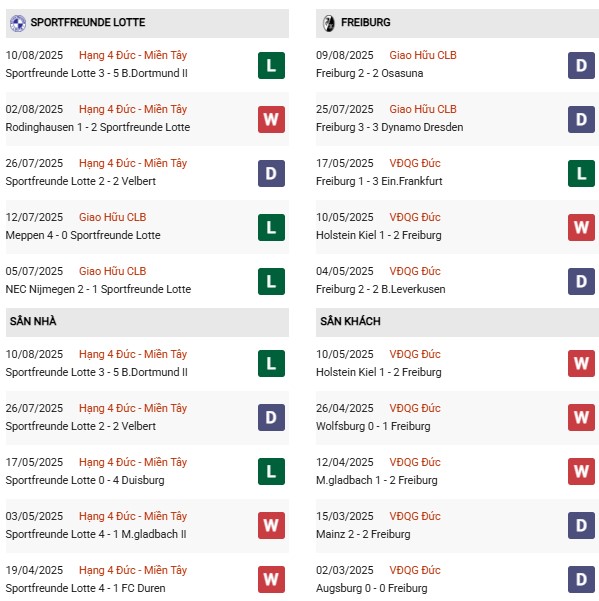This screenshot has width=599, height=601.
Task: Click the FREIBURG team header title
Action: [x=366, y=23]
